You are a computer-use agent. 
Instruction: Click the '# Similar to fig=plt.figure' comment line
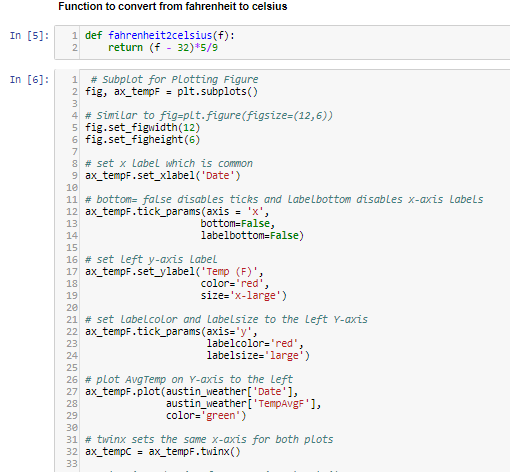[x=209, y=115]
